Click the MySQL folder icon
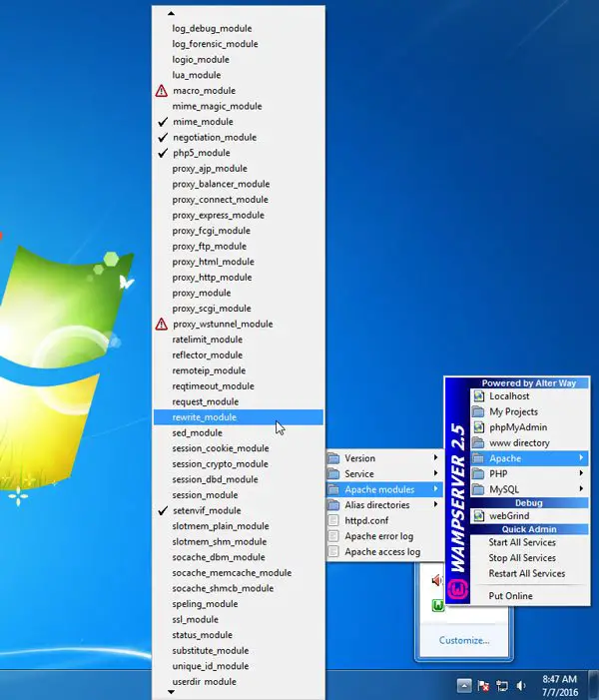 tap(478, 489)
